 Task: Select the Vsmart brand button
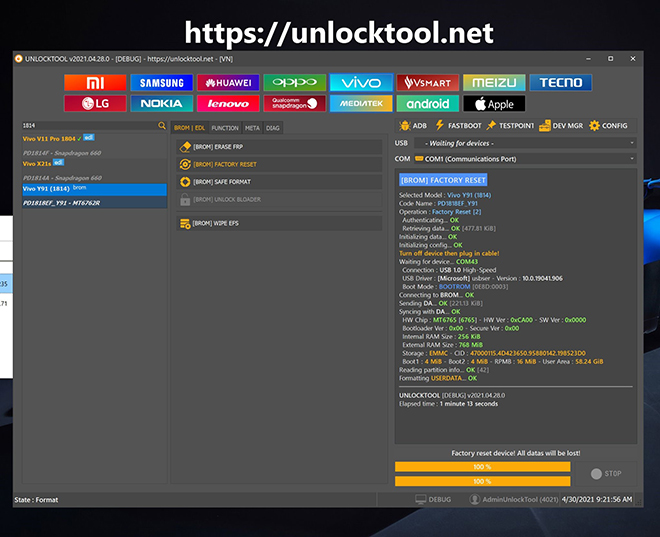click(428, 82)
